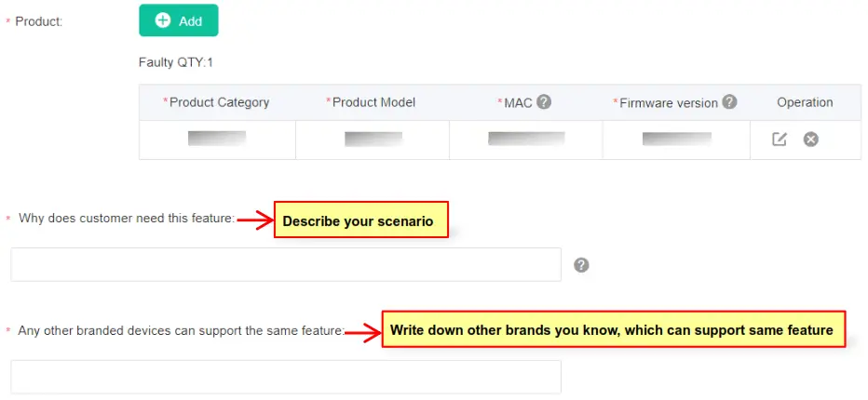
Task: Click the green Add product button
Action: 179,20
